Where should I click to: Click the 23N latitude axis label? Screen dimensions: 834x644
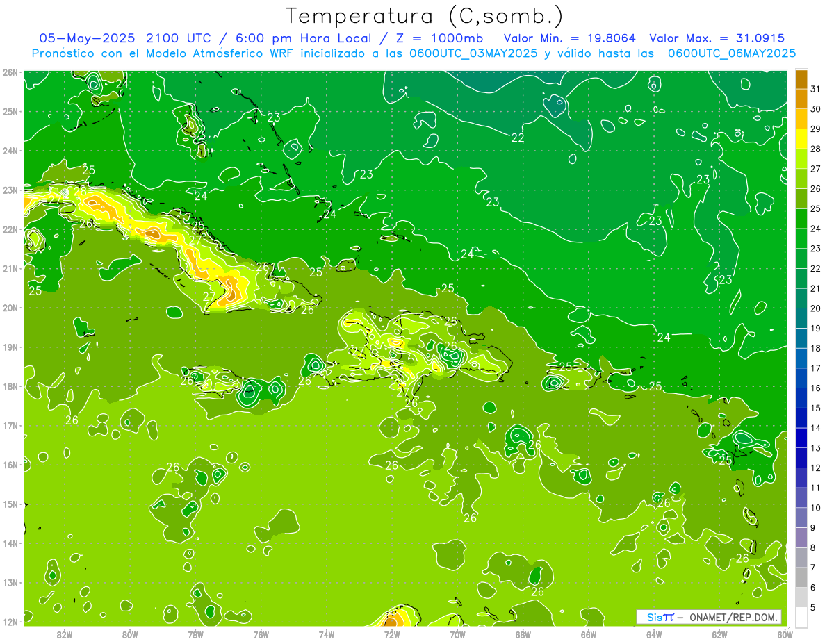10,190
